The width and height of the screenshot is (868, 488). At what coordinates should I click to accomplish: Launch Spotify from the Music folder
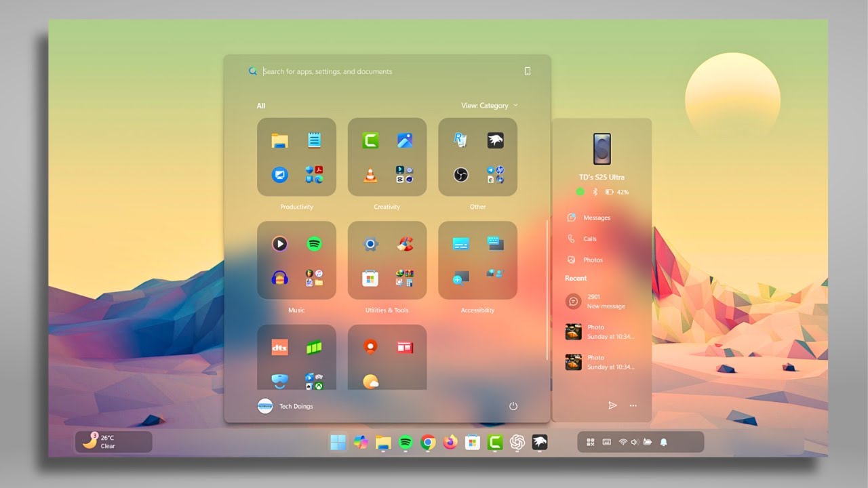click(314, 244)
